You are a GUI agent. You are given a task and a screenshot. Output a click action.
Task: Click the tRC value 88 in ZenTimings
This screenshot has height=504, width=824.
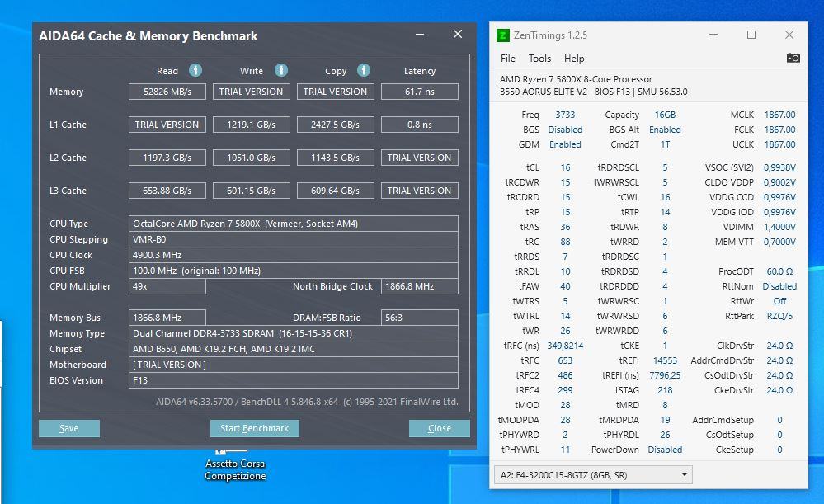coord(565,242)
